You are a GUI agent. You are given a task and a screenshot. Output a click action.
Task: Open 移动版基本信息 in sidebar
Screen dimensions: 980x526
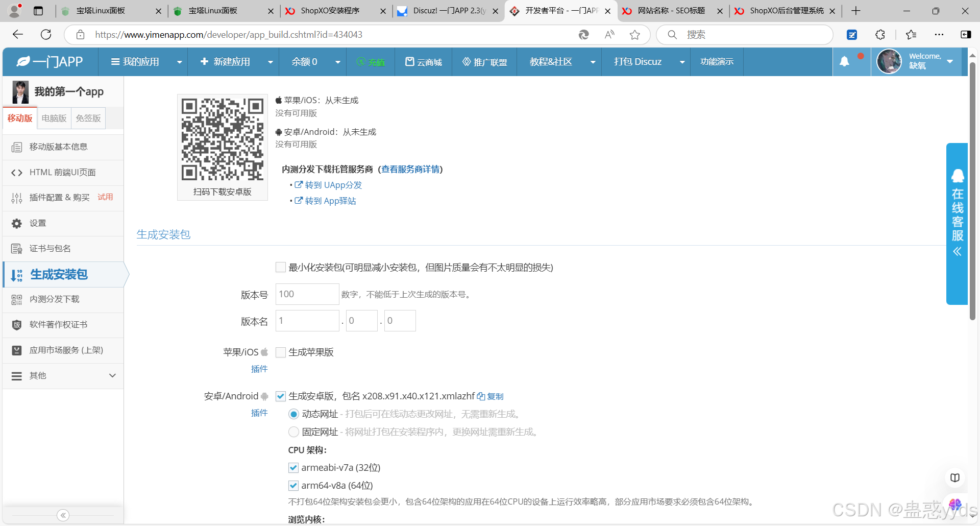[63, 147]
